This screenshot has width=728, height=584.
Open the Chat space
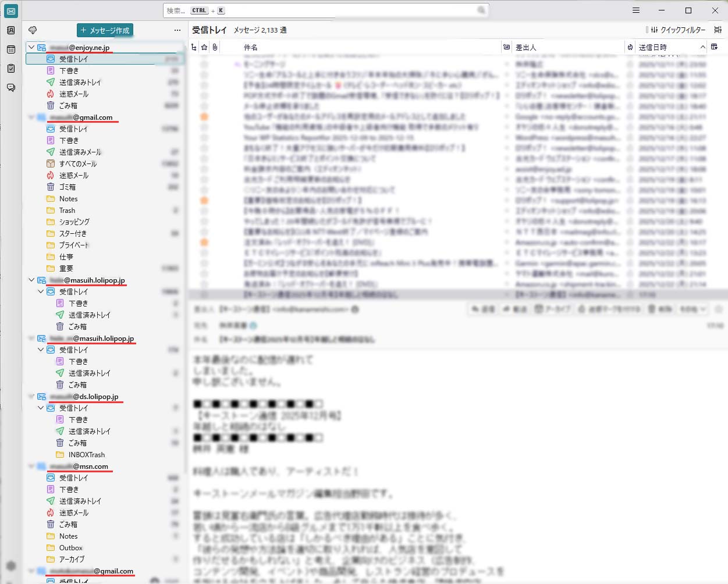point(11,88)
